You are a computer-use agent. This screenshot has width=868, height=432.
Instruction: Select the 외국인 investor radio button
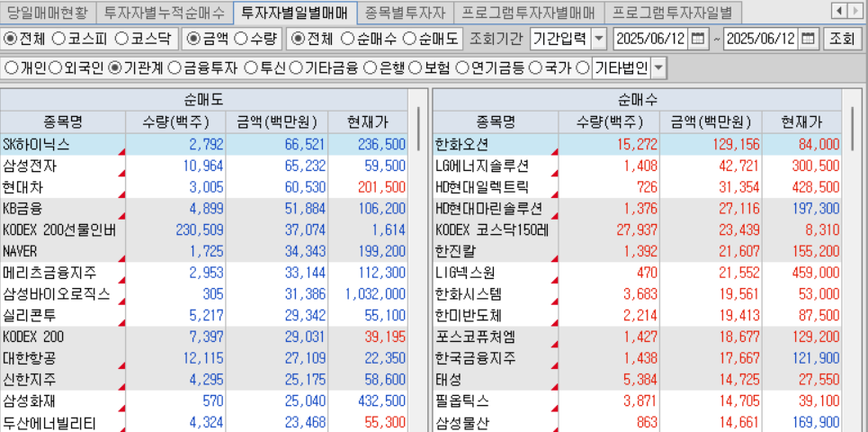[56, 68]
